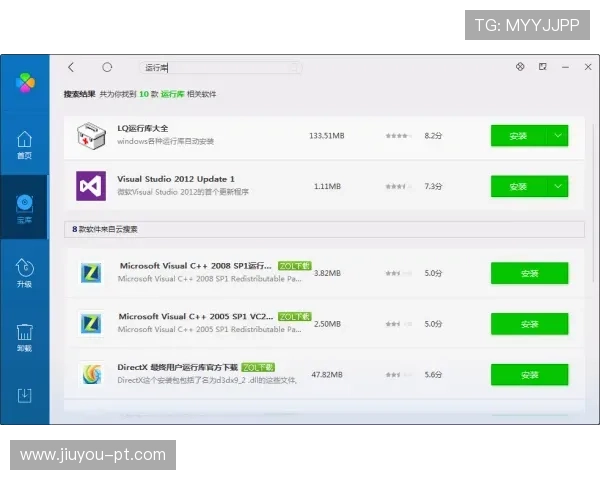Switch to the 宝库 software library
The width and height of the screenshot is (600, 480).
pyautogui.click(x=24, y=208)
